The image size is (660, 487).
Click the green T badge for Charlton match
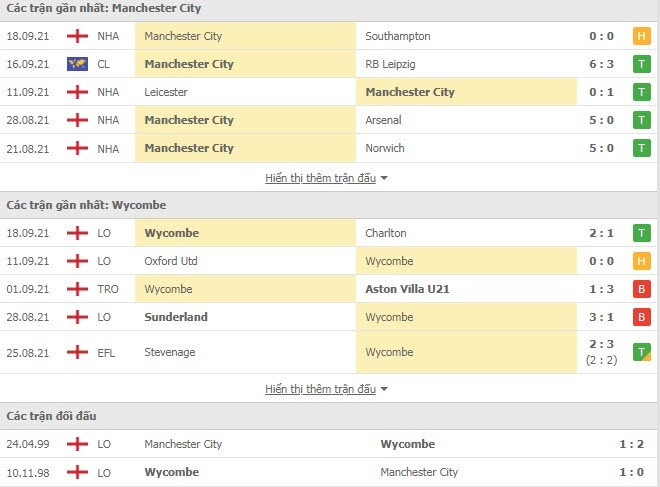point(641,233)
